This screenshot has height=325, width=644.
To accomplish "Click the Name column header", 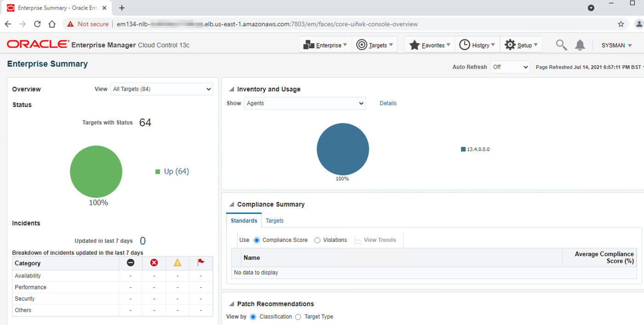I will pos(401,258).
